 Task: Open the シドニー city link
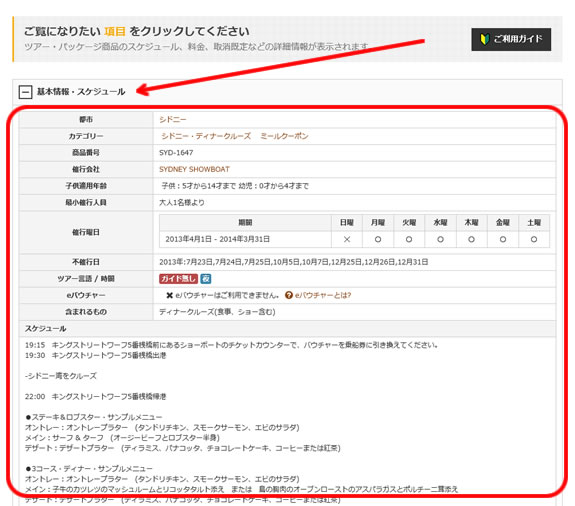click(x=173, y=120)
